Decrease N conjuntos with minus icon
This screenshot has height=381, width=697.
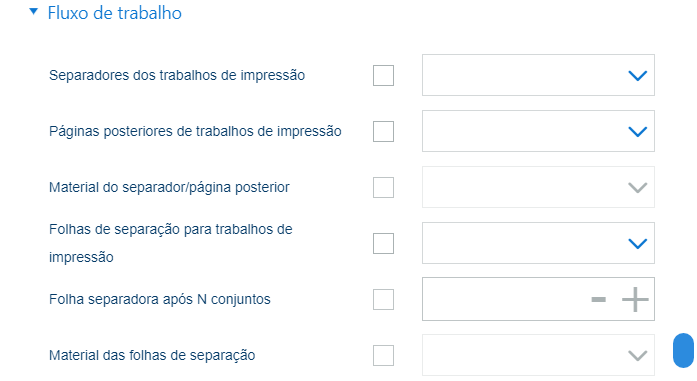pos(598,300)
